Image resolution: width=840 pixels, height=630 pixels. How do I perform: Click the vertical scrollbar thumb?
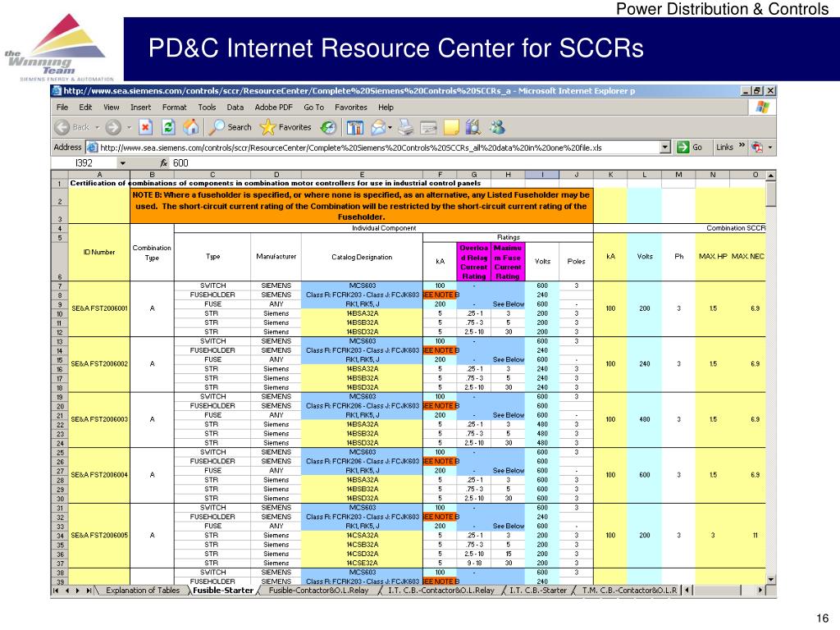pos(771,194)
